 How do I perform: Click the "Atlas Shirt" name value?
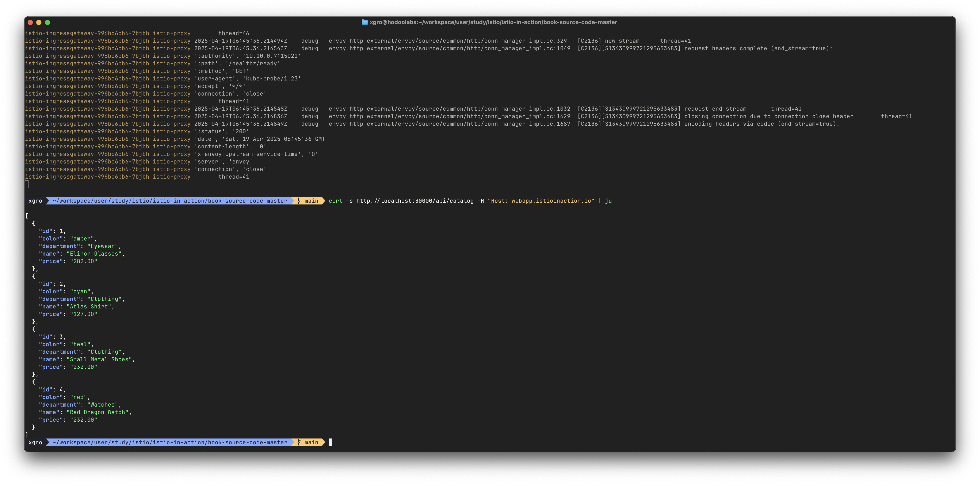(x=89, y=306)
